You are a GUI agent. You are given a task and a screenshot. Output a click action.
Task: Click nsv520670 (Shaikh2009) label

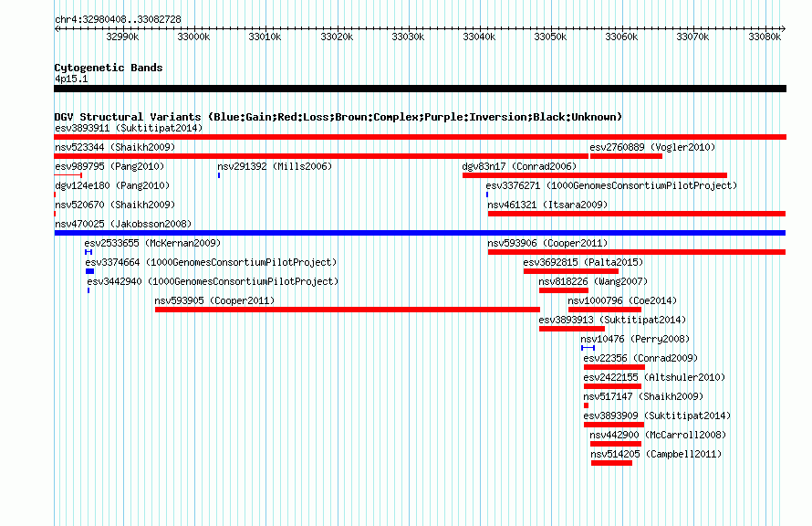tap(115, 205)
